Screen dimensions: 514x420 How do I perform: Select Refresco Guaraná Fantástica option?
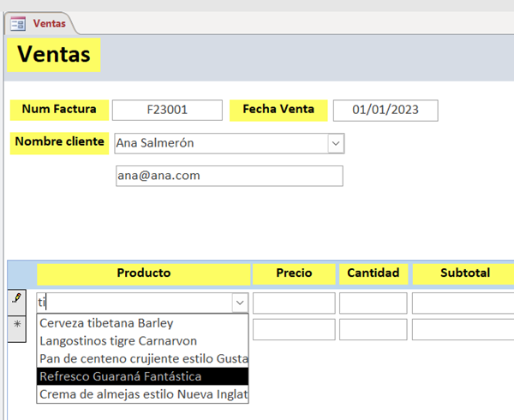[121, 376]
